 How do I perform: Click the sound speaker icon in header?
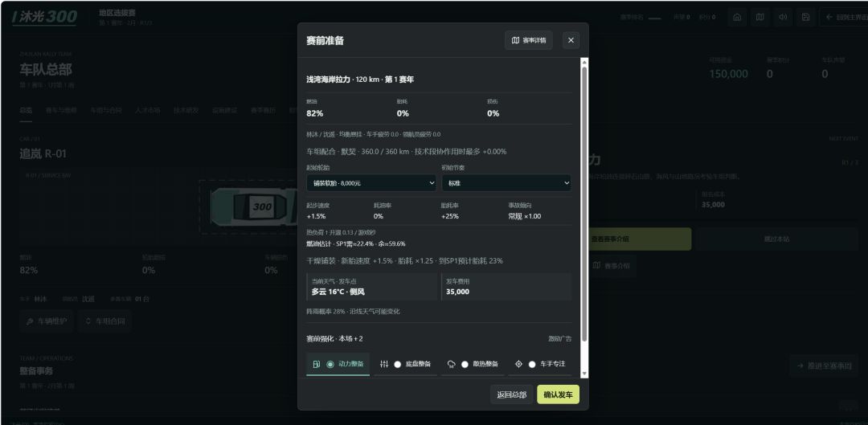click(x=783, y=17)
